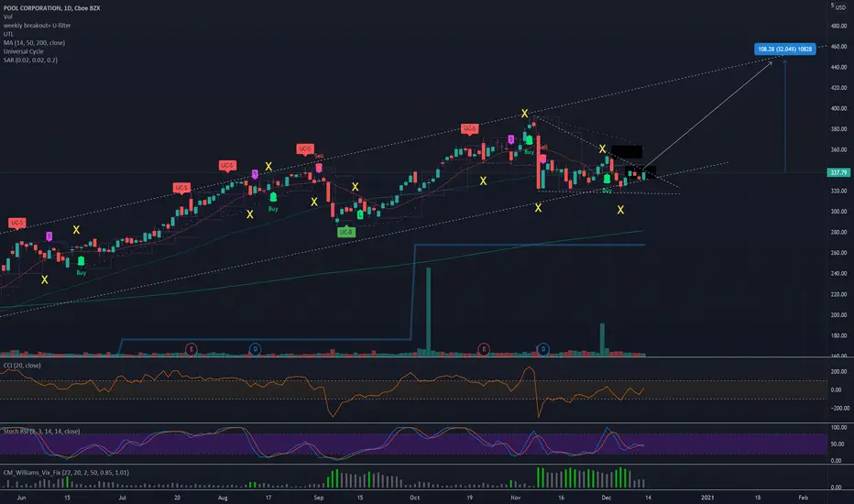
Task: Click the CCI (20, close) pane label
Action: (x=22, y=366)
